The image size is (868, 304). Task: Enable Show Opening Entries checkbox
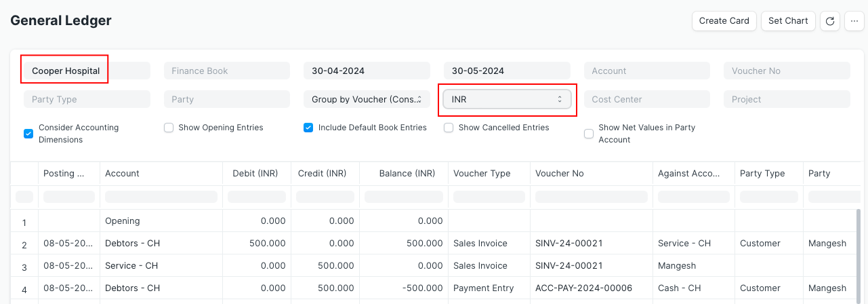pos(169,128)
